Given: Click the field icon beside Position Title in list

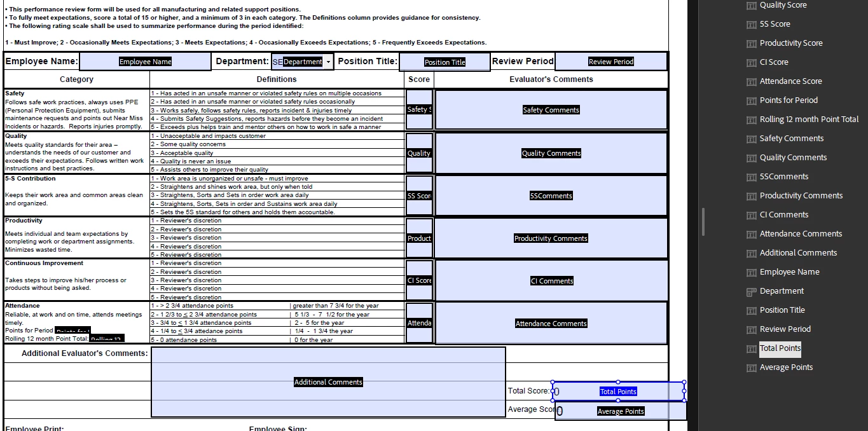Looking at the screenshot, I should click(752, 310).
